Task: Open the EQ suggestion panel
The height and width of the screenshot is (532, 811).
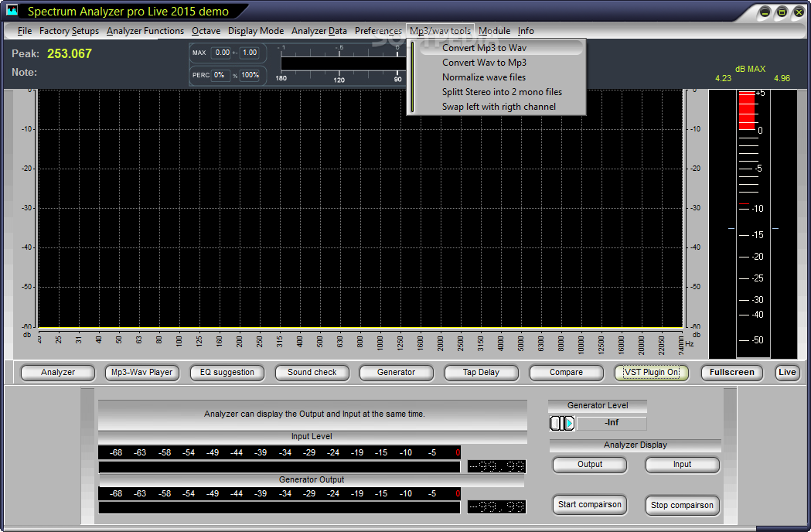Action: click(x=227, y=373)
